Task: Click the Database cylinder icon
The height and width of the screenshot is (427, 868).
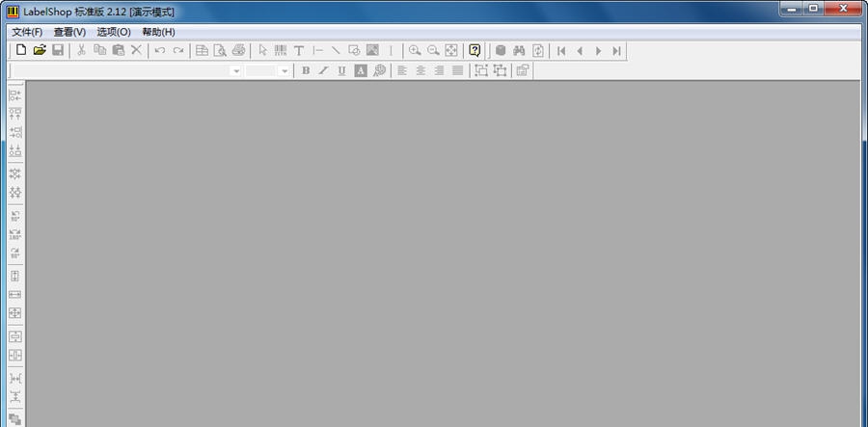Action: pos(501,50)
